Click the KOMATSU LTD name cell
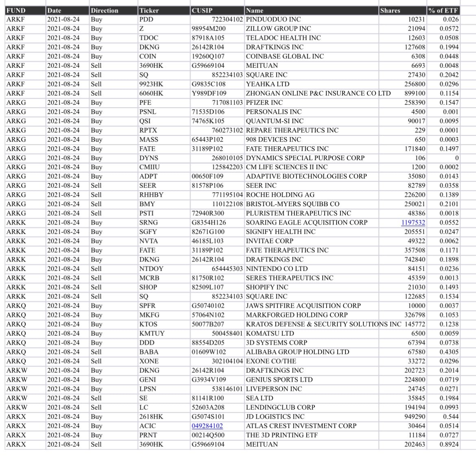 (312, 334)
